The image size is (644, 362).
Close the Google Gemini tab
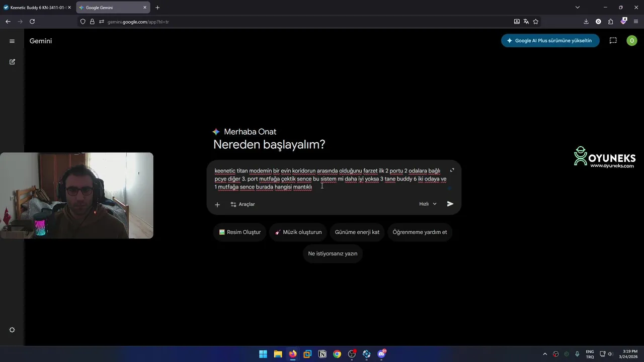pos(145,8)
